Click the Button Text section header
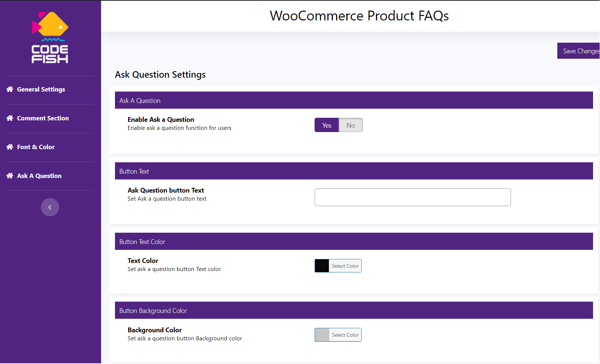Screen dimensions: 600x364 pos(354,171)
